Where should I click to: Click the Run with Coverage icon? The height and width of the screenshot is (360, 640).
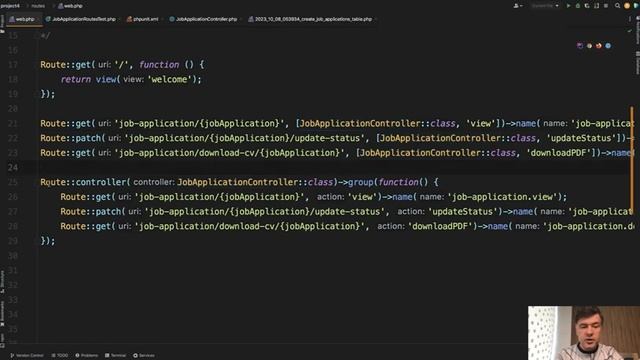point(587,6)
